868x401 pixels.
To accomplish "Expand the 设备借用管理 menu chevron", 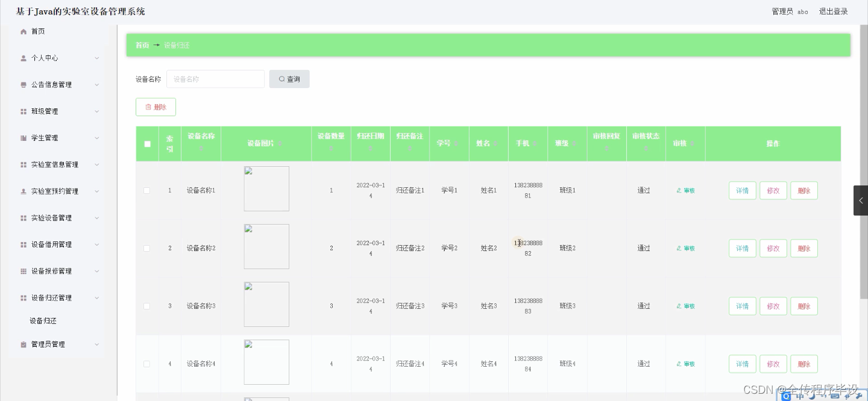I will point(96,244).
